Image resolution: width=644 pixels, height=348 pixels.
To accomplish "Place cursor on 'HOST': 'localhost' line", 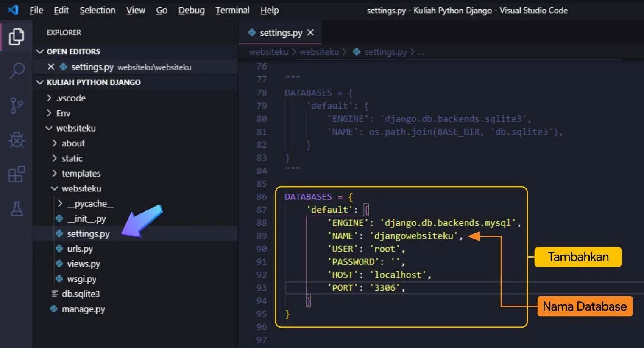I will 379,275.
